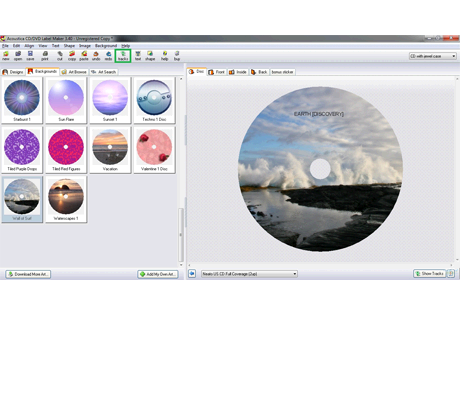The width and height of the screenshot is (460, 416).
Task: Add text using the text tool icon
Action: point(138,56)
